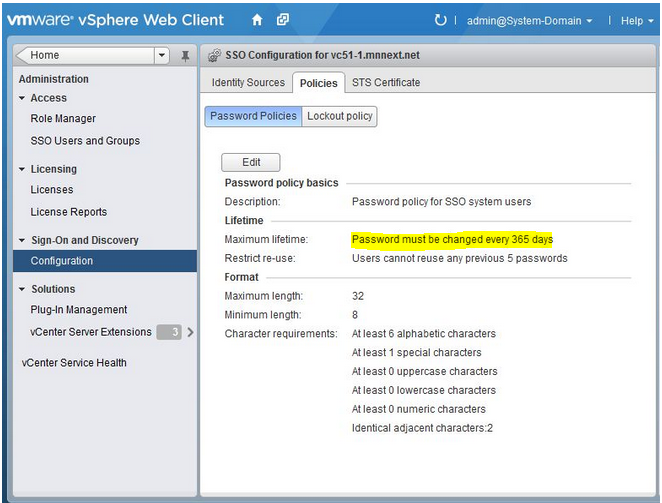Open SSO Users and Groups
Image resolution: width=662 pixels, height=503 pixels.
(85, 141)
